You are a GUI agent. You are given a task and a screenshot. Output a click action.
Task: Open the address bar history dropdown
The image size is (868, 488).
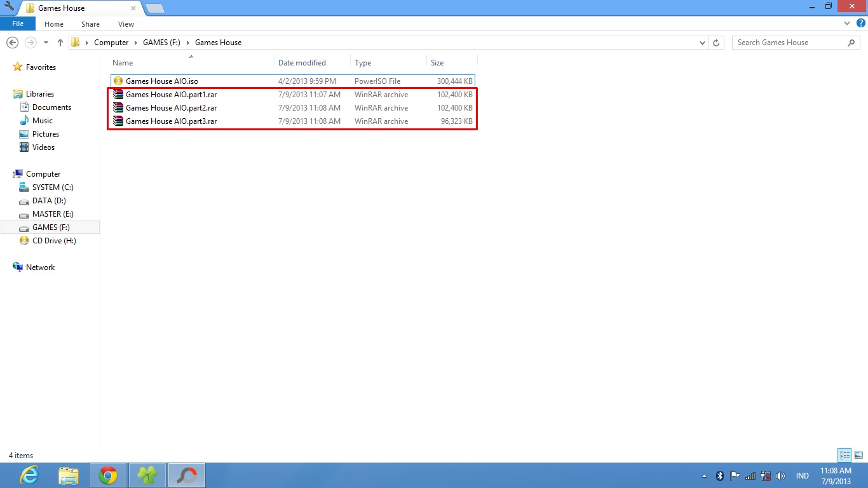tap(702, 43)
